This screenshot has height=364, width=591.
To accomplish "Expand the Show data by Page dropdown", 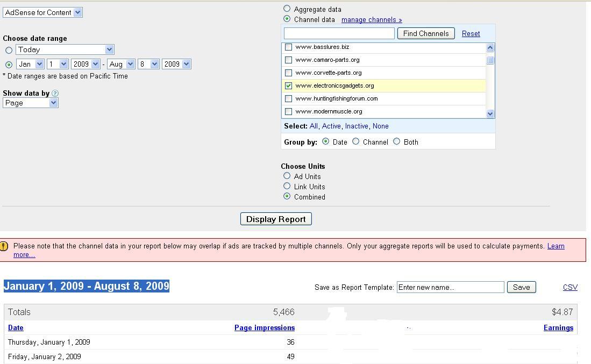I will click(x=31, y=103).
